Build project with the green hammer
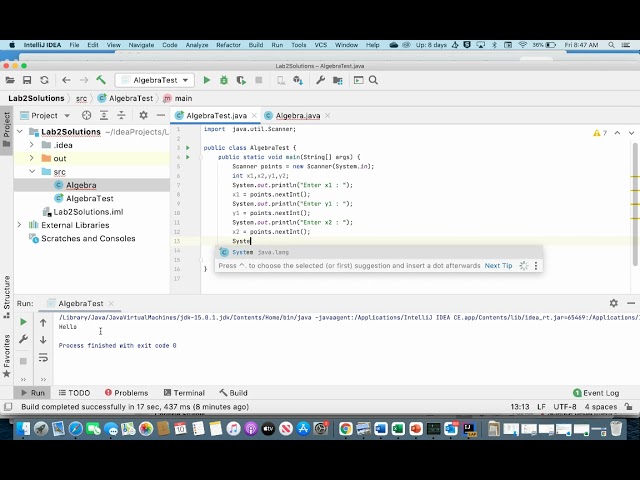Screen dimensions: 640x480 [101, 80]
